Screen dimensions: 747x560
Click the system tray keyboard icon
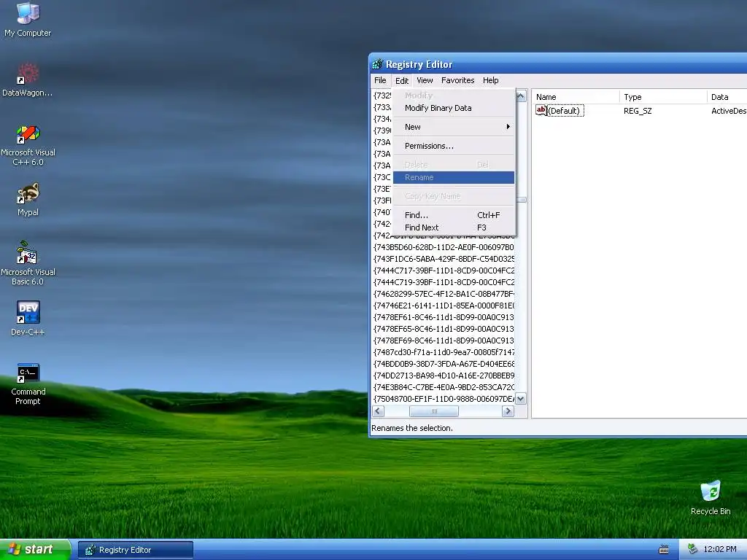click(663, 550)
